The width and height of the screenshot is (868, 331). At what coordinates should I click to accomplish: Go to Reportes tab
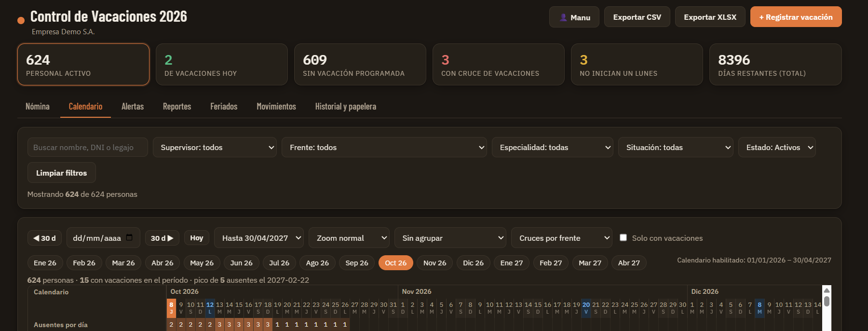[177, 107]
